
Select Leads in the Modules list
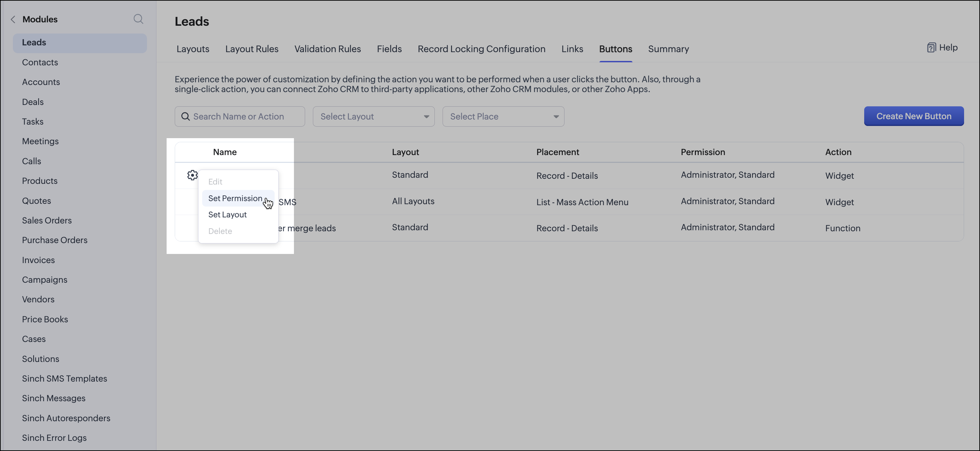[x=80, y=43]
